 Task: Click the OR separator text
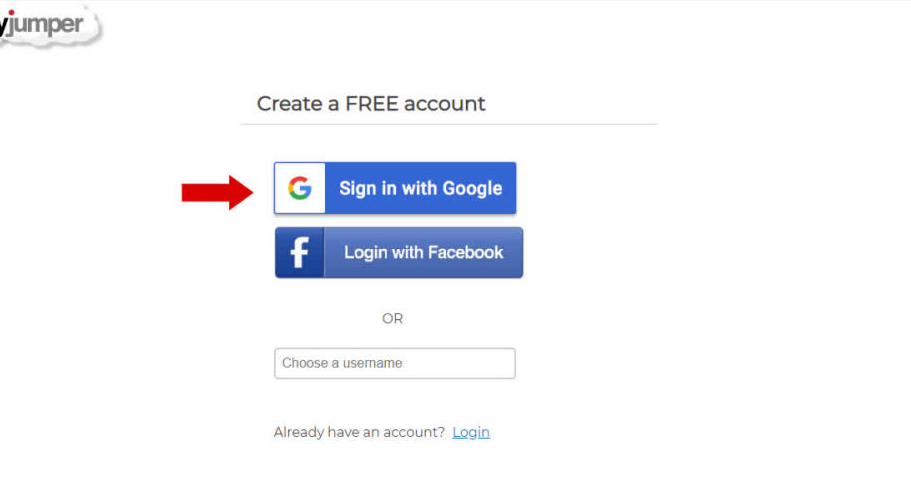392,319
